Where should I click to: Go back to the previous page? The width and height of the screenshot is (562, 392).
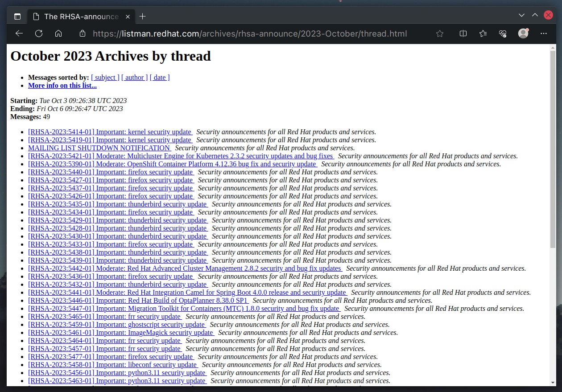19,33
